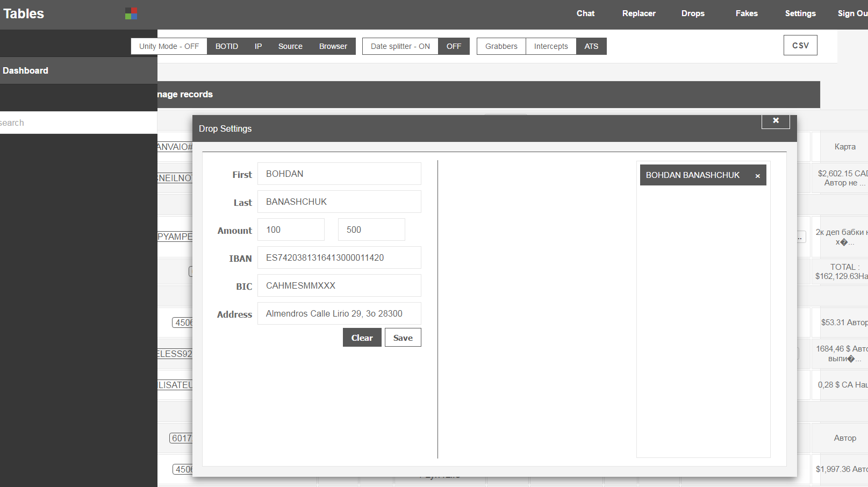Screen dimensions: 868x487
Task: Remove the saved entry tag in right list
Action: tap(757, 176)
